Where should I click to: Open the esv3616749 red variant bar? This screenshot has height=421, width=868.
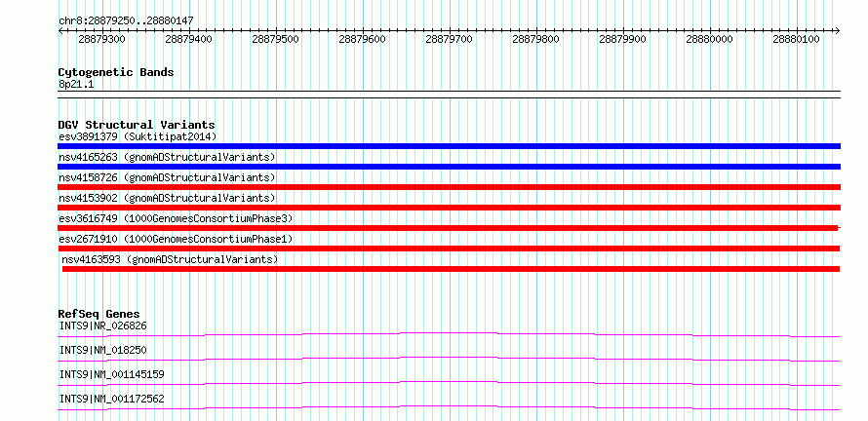pyautogui.click(x=449, y=228)
